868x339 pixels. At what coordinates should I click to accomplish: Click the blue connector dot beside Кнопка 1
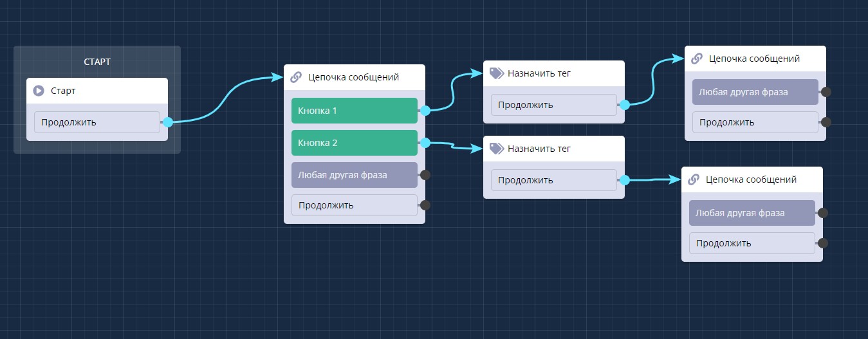pyautogui.click(x=425, y=111)
